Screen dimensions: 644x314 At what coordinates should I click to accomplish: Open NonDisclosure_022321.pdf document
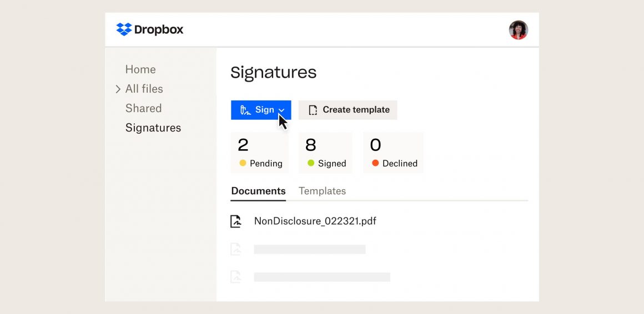315,221
